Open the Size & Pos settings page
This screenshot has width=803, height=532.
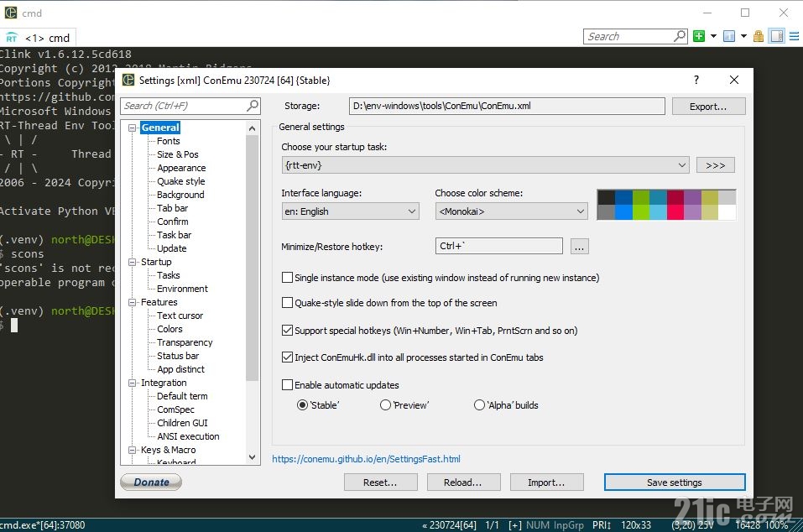[x=178, y=154]
